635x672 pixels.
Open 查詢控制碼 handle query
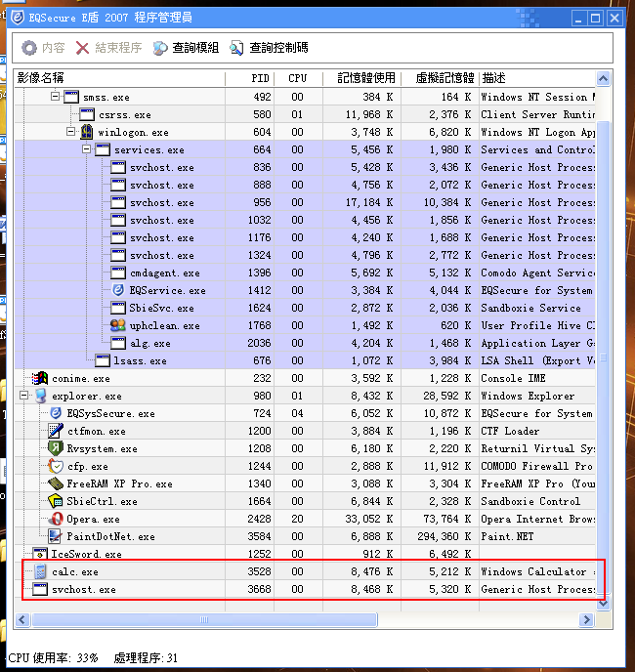269,48
